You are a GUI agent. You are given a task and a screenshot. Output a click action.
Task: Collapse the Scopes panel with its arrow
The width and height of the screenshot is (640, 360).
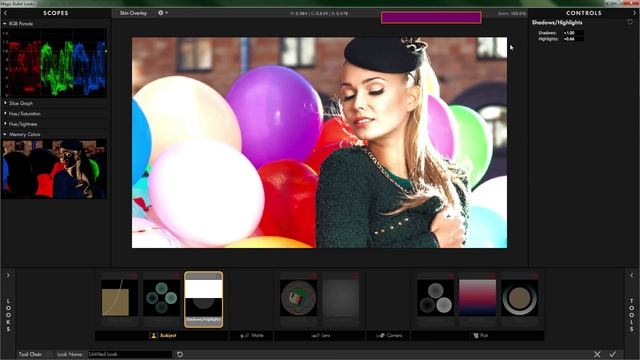[5, 13]
